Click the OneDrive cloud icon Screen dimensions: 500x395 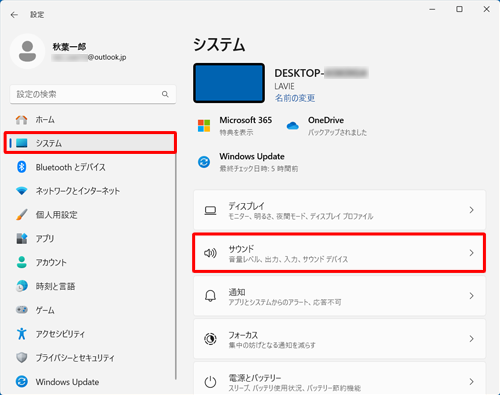(292, 126)
